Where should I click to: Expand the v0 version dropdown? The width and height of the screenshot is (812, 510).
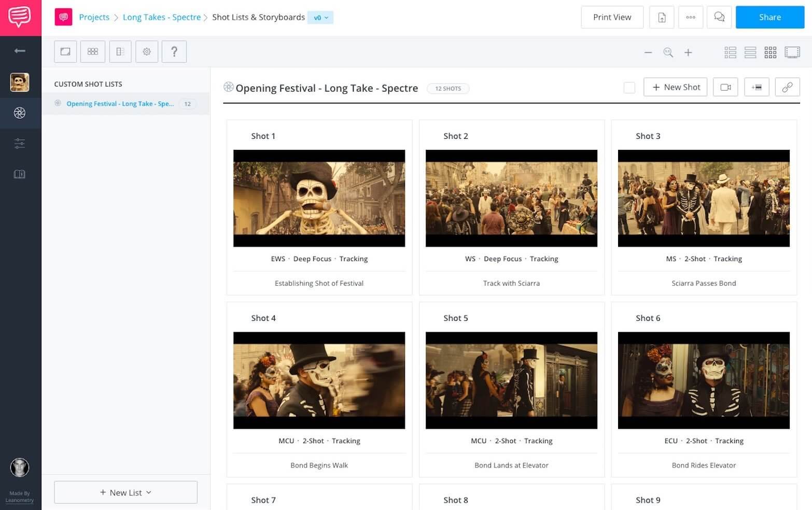[320, 18]
